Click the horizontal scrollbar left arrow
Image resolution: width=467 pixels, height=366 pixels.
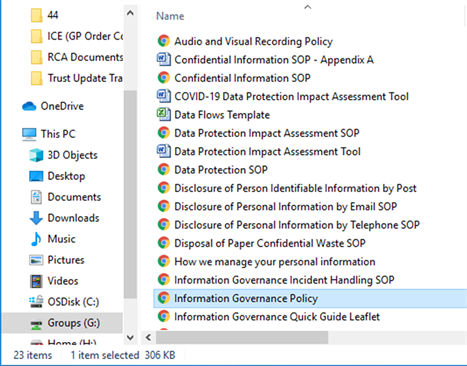point(148,337)
